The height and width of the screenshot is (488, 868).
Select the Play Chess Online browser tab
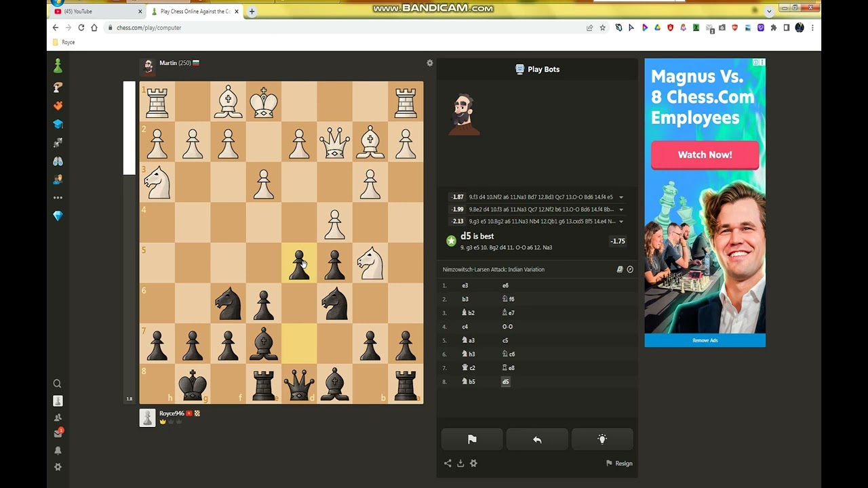pyautogui.click(x=194, y=12)
